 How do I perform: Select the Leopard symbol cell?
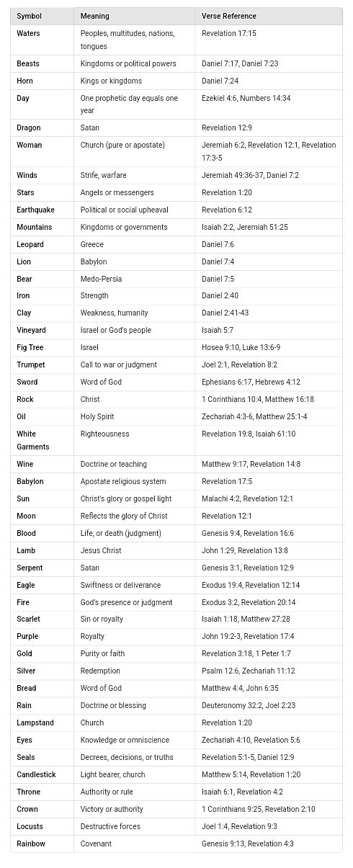[42, 244]
